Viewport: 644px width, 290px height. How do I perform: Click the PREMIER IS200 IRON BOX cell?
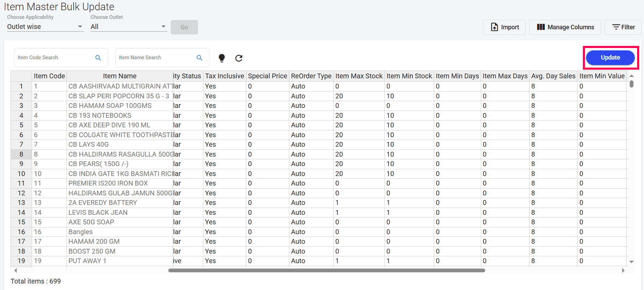click(120, 183)
